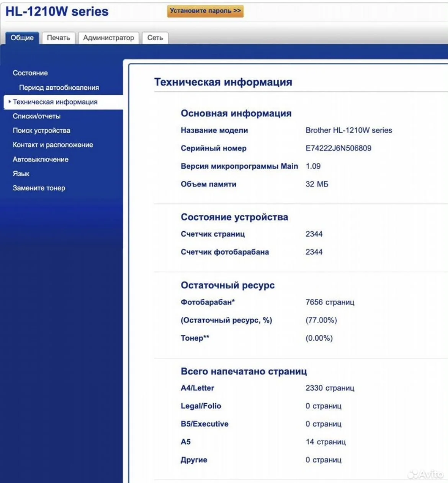The width and height of the screenshot is (448, 483).
Task: Click the Другие label
Action: [194, 460]
